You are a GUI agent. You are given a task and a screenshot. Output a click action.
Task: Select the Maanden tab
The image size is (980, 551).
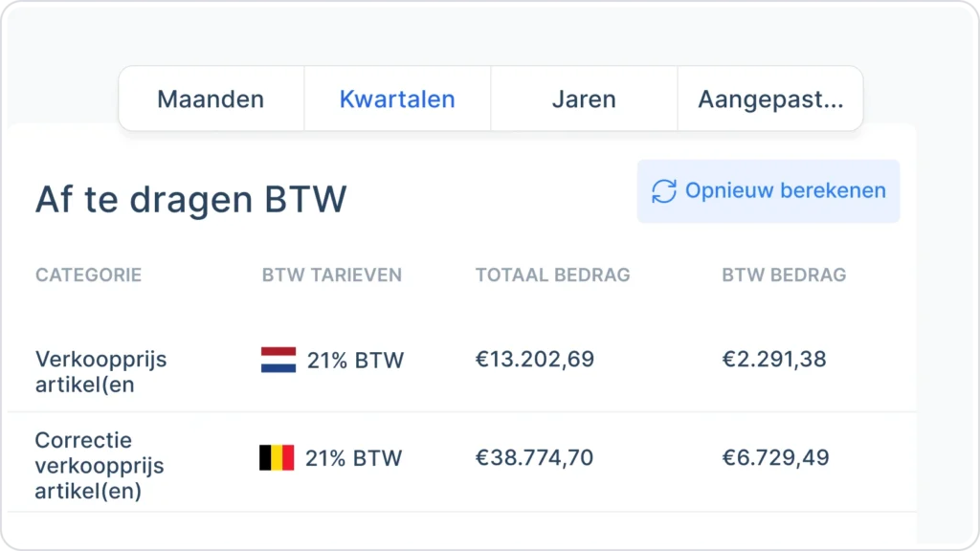(212, 99)
